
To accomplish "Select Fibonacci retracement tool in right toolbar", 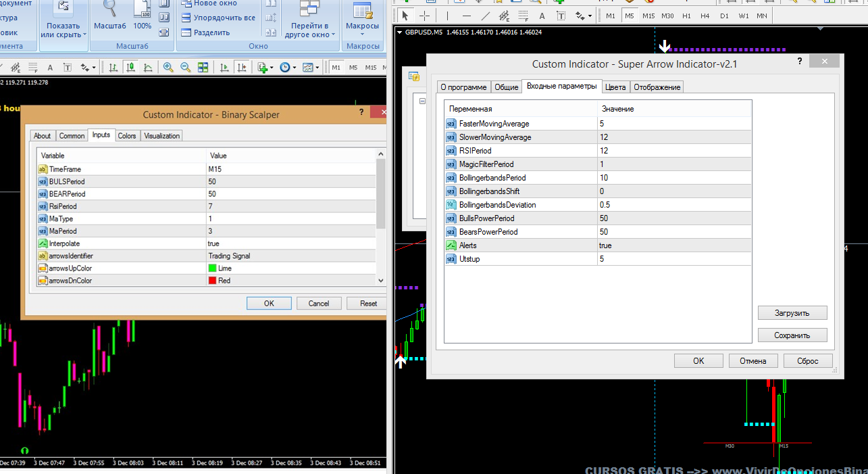I will click(x=524, y=16).
